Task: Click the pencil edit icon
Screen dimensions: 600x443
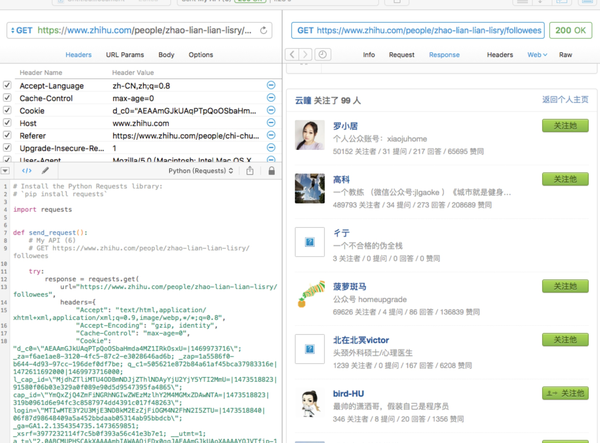Action: tap(46, 171)
